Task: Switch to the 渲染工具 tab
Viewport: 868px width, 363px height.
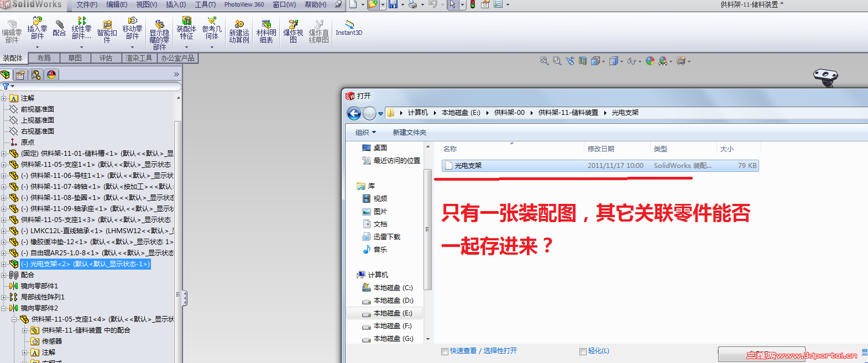Action: (x=139, y=58)
